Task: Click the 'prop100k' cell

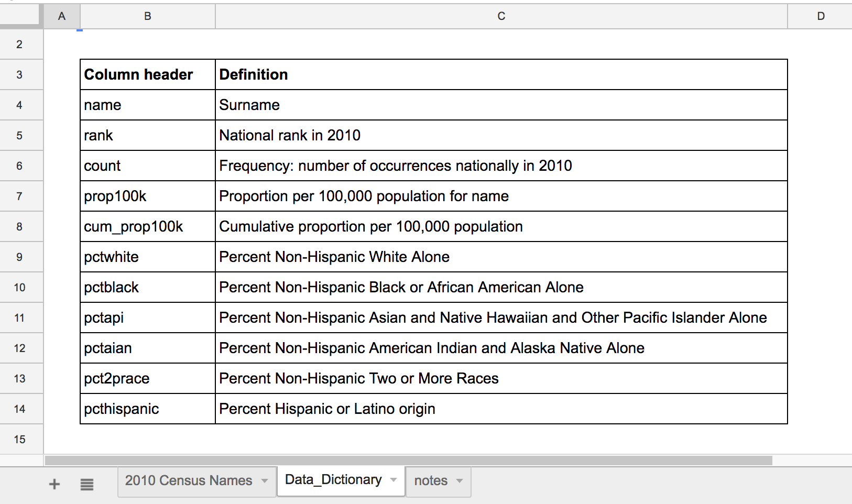Action: point(148,196)
